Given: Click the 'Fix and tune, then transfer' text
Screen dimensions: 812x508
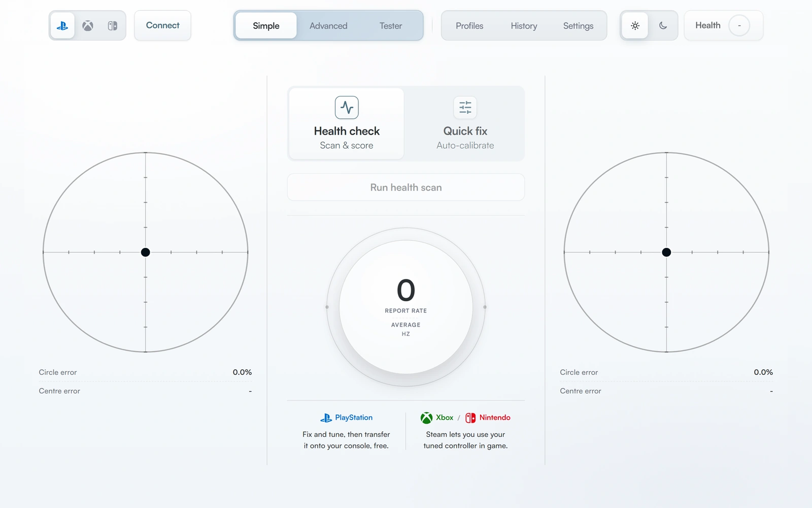Looking at the screenshot, I should tap(346, 434).
